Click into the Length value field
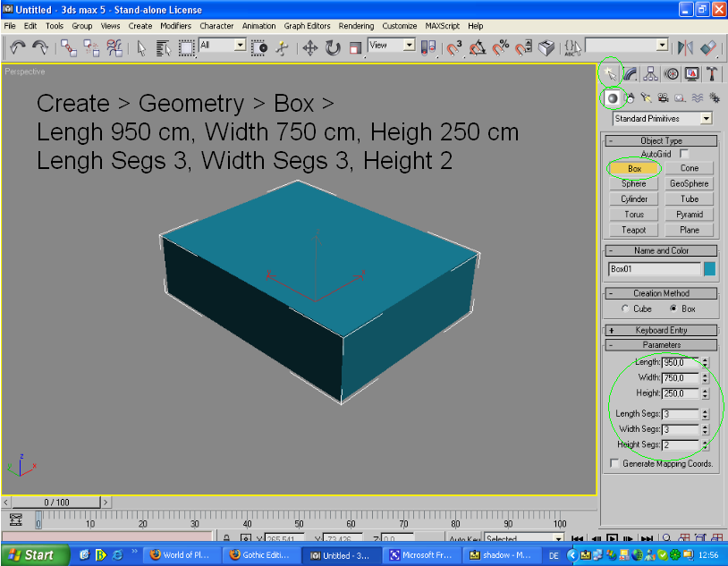The height and width of the screenshot is (566, 728). pyautogui.click(x=680, y=363)
